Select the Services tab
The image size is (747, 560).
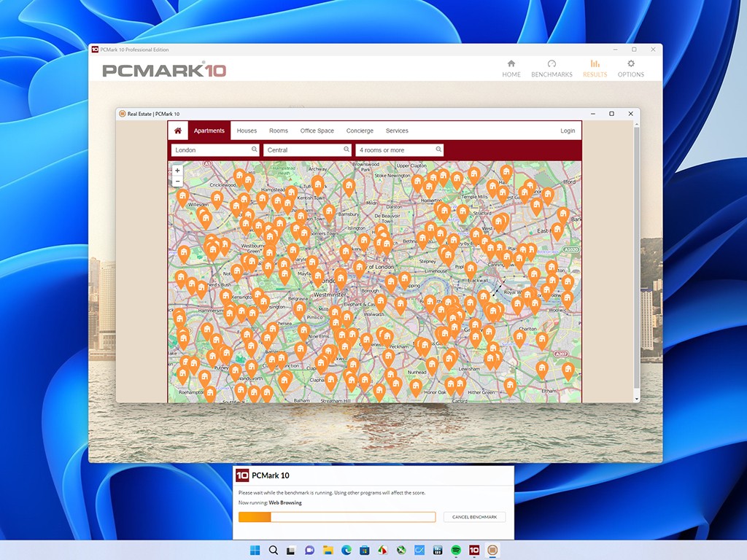click(x=397, y=131)
